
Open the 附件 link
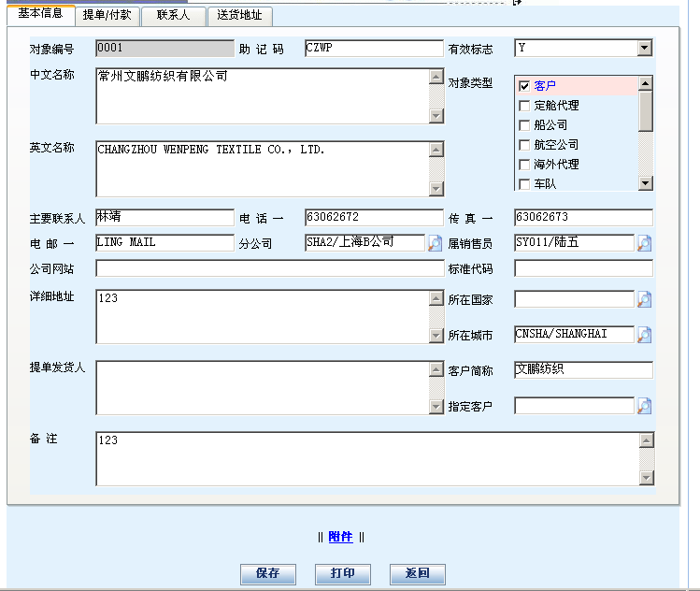[340, 537]
